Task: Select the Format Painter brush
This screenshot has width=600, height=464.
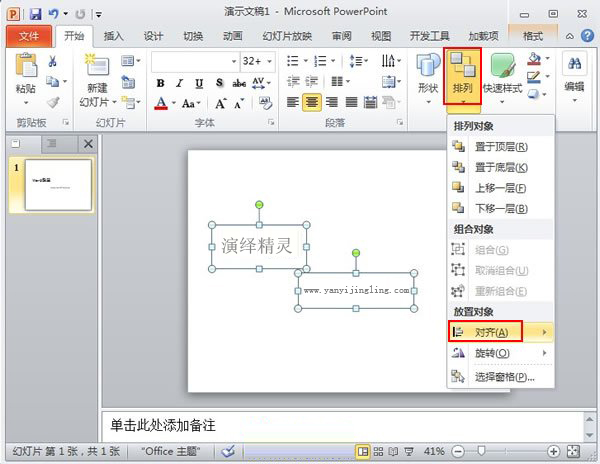Action: pos(53,103)
